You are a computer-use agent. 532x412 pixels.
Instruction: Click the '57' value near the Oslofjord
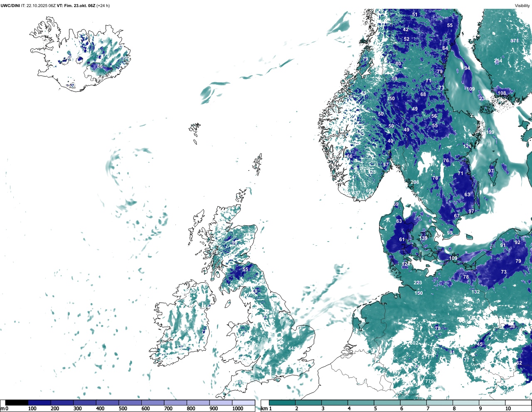pyautogui.click(x=386, y=165)
